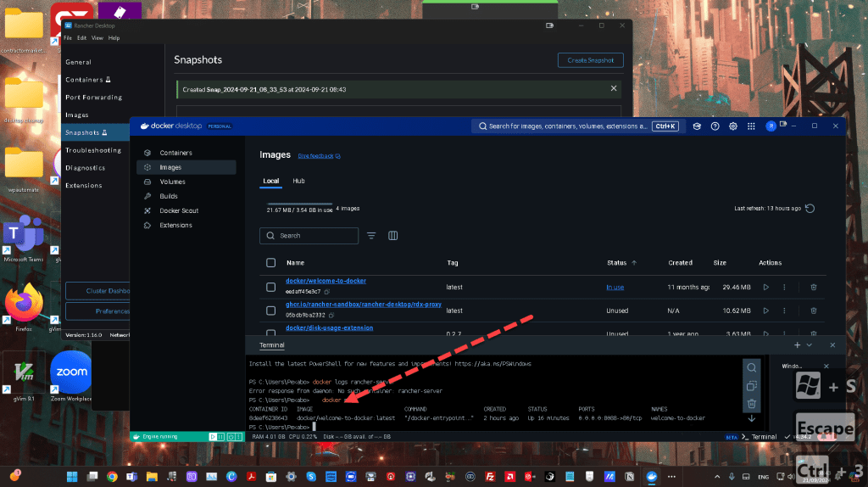Open the terminal session dropdown chevron
868x487 pixels.
[810, 345]
